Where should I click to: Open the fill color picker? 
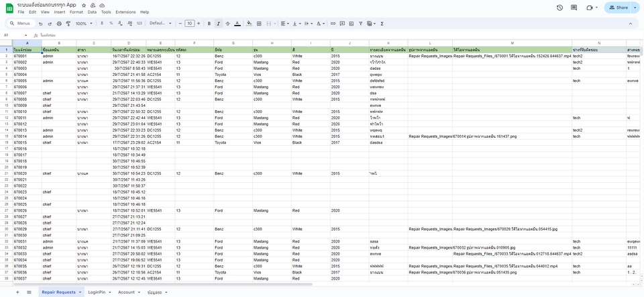[x=249, y=24]
